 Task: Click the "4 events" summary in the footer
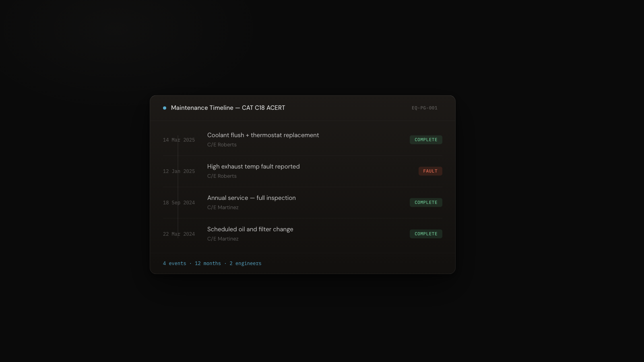(x=174, y=263)
